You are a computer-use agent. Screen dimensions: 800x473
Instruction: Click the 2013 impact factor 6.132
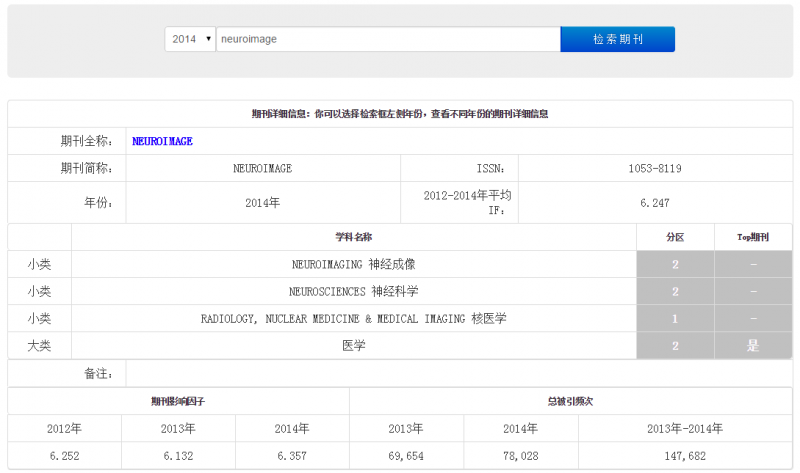(178, 456)
